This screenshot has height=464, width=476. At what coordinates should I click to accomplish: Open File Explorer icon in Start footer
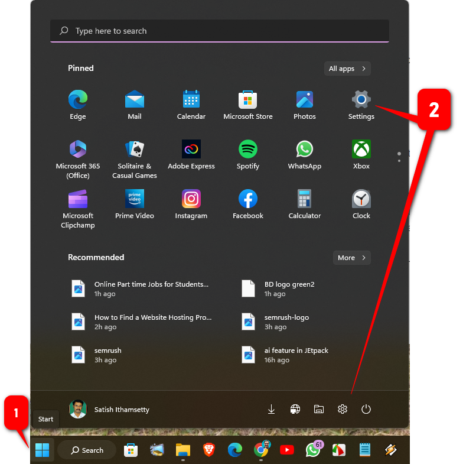tap(319, 409)
